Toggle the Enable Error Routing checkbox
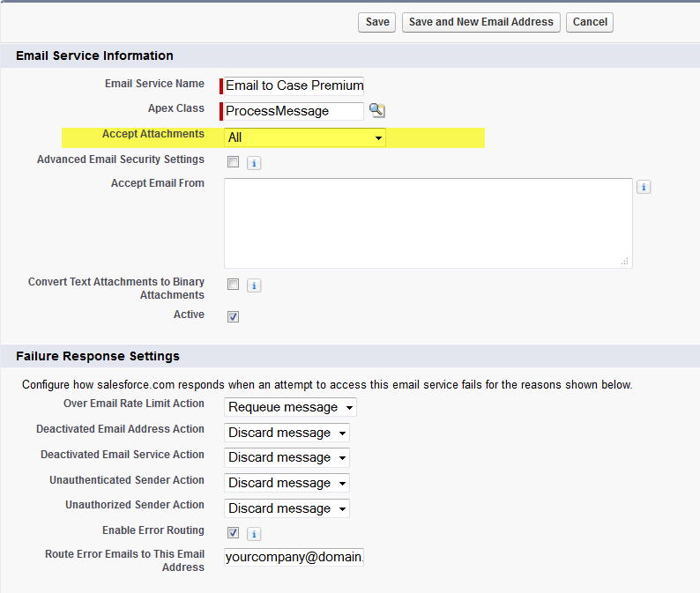 click(233, 532)
